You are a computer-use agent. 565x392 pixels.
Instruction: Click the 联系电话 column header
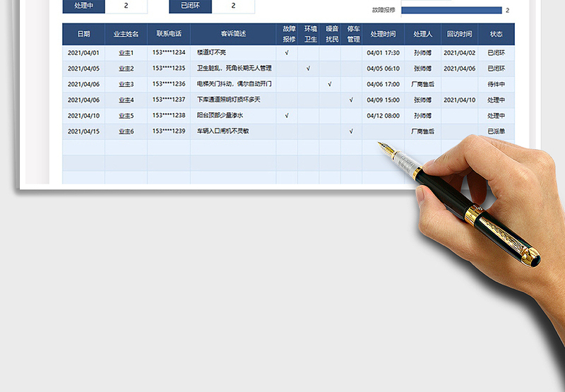[169, 34]
